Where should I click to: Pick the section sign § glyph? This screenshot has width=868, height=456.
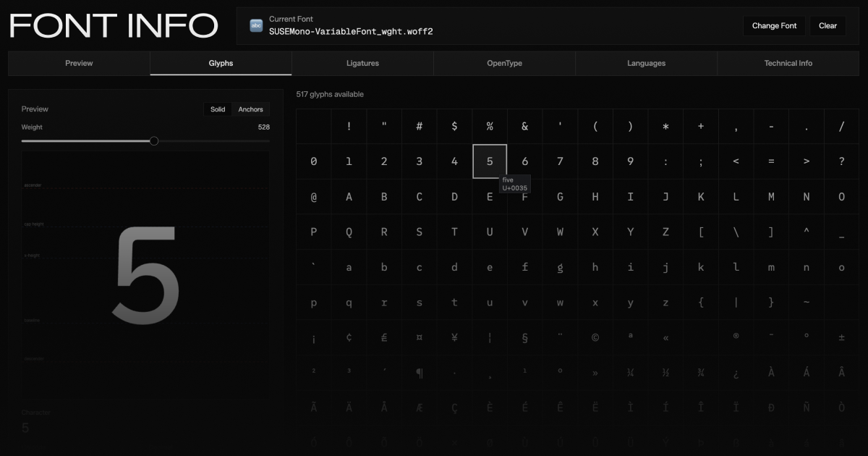pyautogui.click(x=524, y=337)
